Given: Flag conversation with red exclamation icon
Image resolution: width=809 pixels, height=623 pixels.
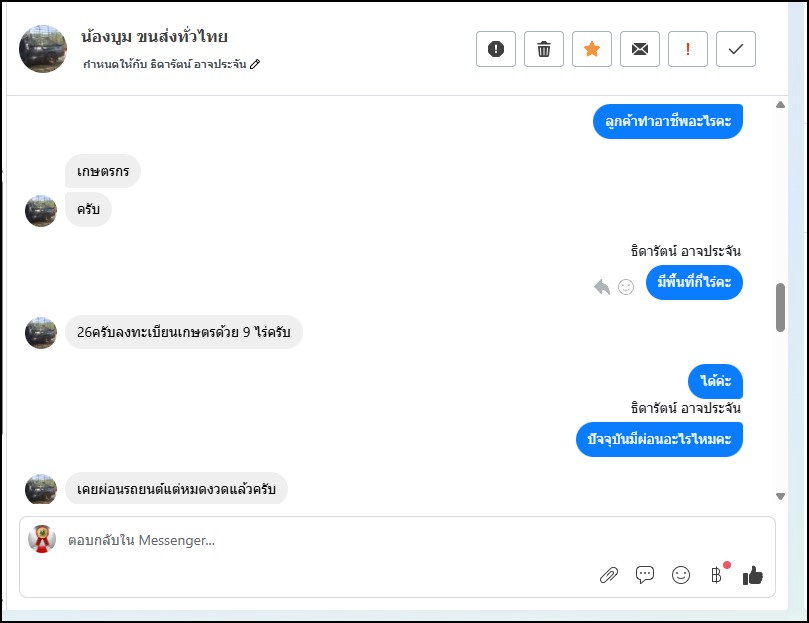Looking at the screenshot, I should (x=688, y=49).
